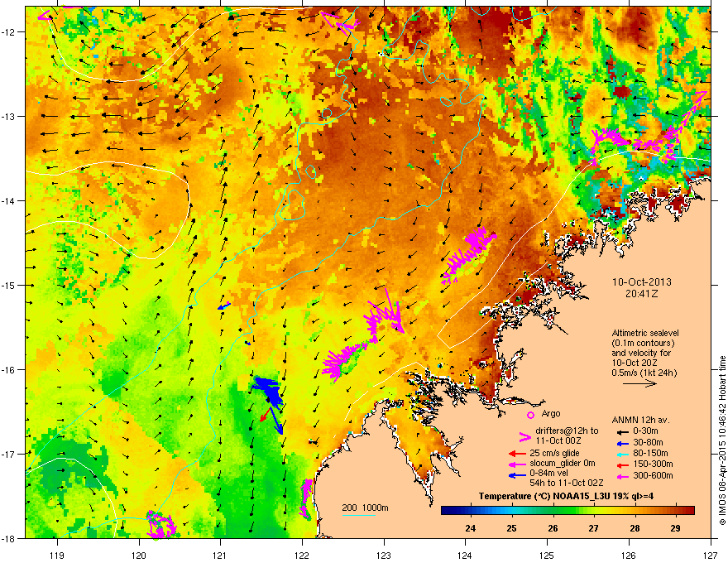Viewport: 728px width, 563px height.
Task: Click the colorbar tick label 25
Action: (511, 528)
